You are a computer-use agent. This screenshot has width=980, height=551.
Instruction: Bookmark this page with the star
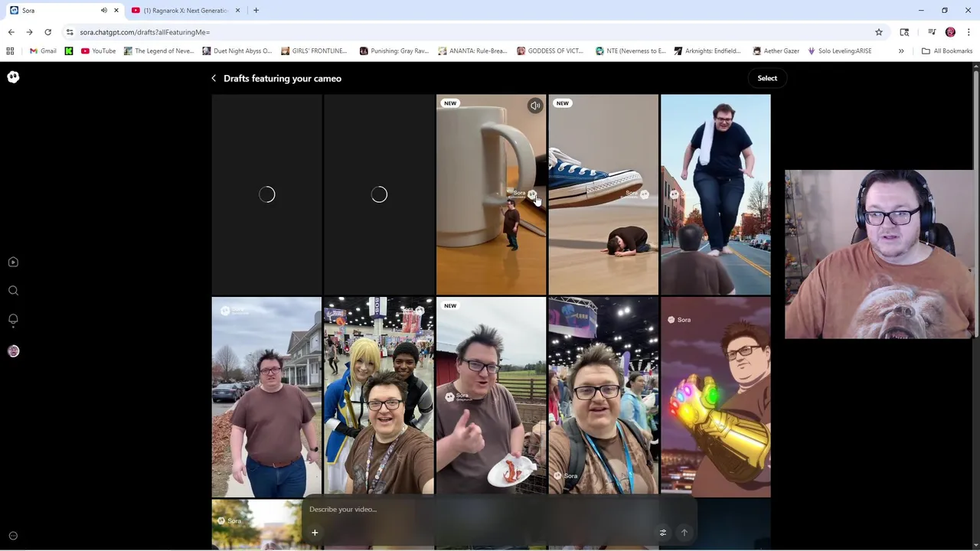[879, 32]
